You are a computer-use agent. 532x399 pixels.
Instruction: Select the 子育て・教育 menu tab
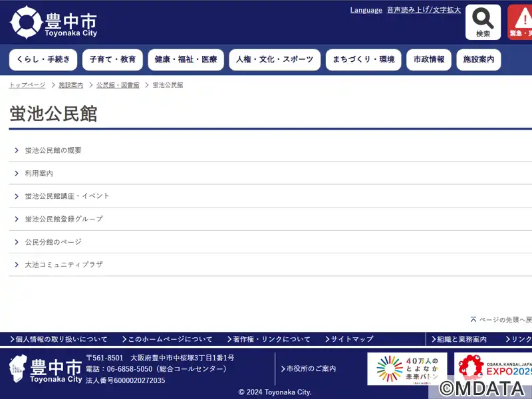[112, 60]
